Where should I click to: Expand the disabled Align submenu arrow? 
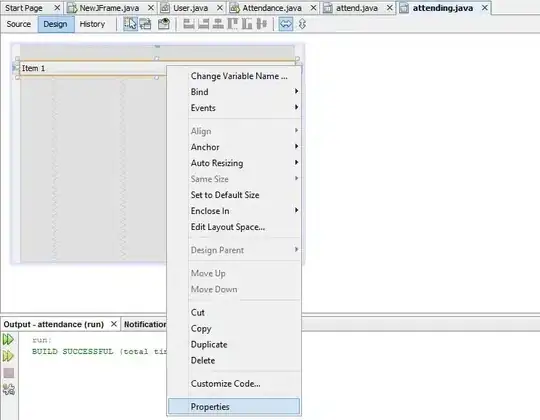[x=296, y=130]
